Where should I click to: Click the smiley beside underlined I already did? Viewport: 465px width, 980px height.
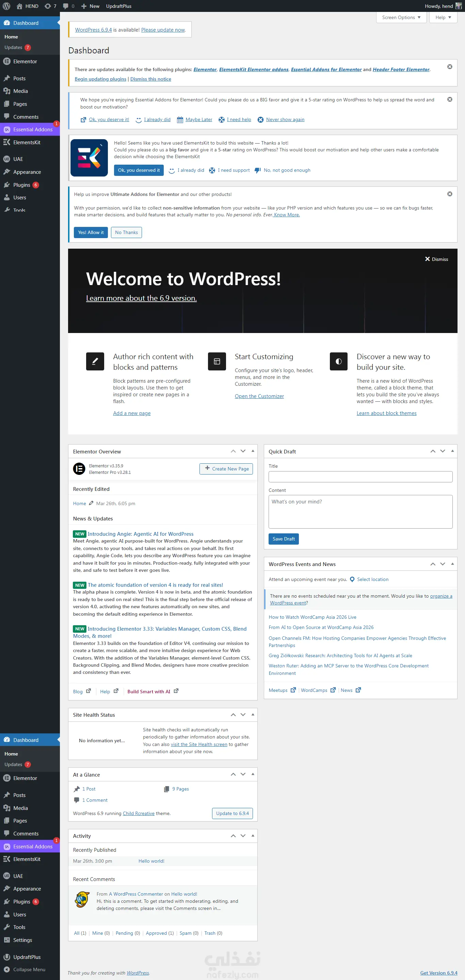(139, 120)
